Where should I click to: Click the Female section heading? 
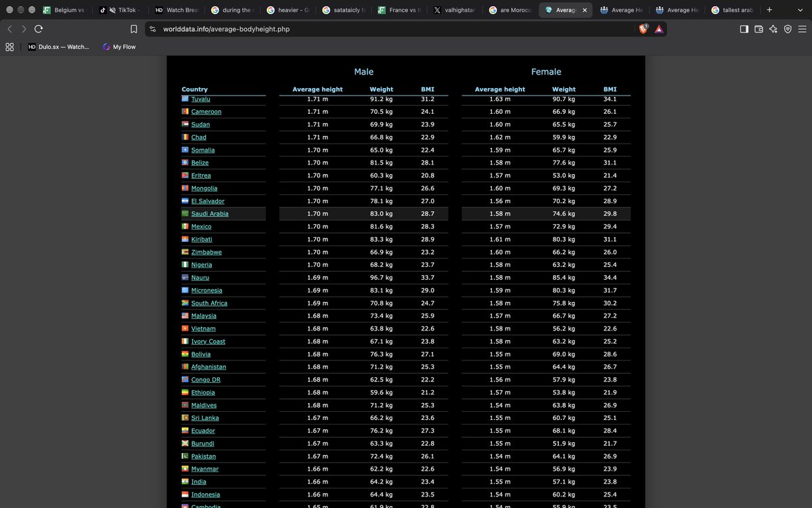click(x=546, y=72)
